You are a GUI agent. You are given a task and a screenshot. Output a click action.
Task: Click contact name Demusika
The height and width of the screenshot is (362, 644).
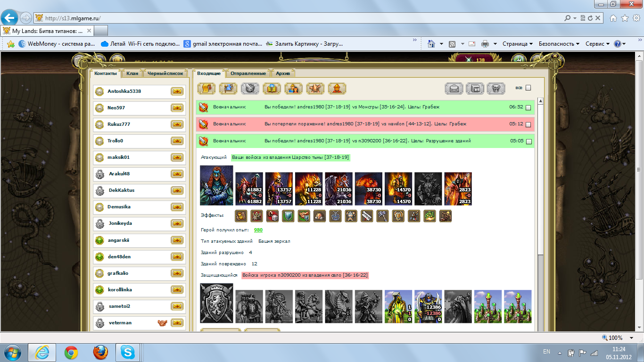pyautogui.click(x=119, y=207)
